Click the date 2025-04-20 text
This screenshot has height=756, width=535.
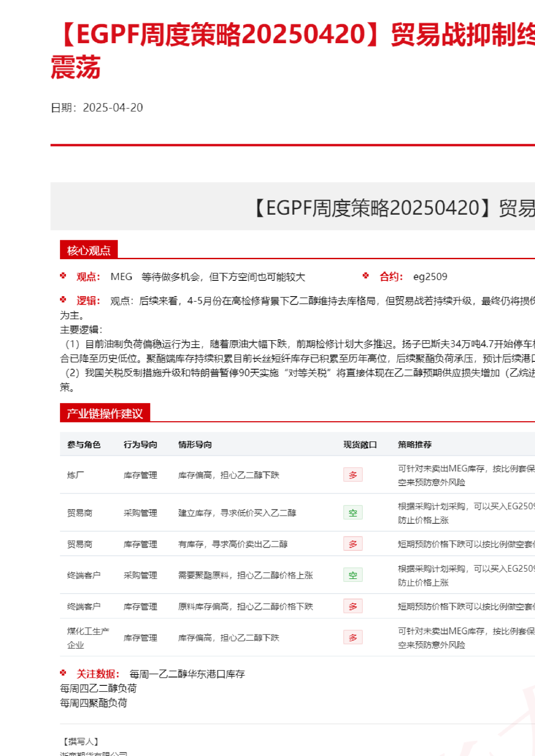pyautogui.click(x=113, y=108)
